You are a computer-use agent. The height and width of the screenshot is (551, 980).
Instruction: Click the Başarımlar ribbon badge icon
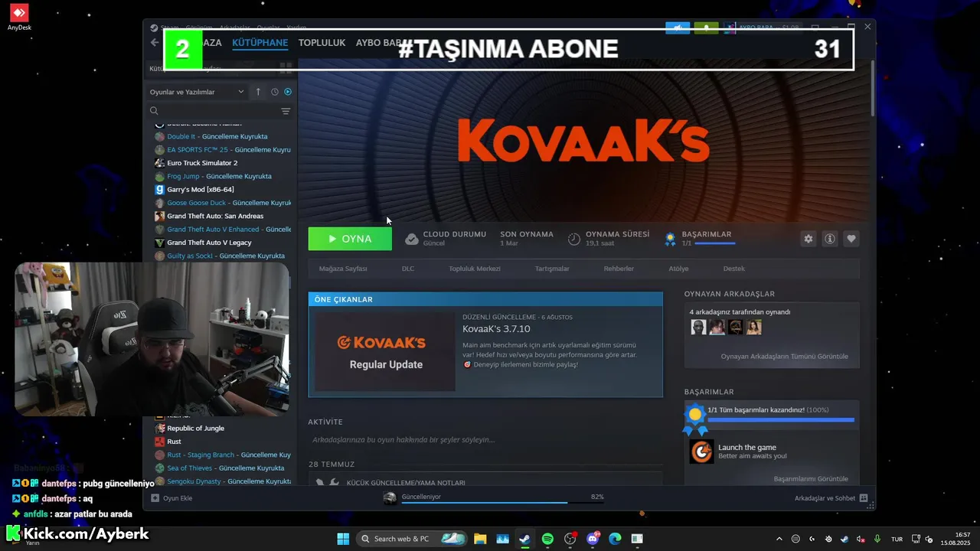(670, 239)
